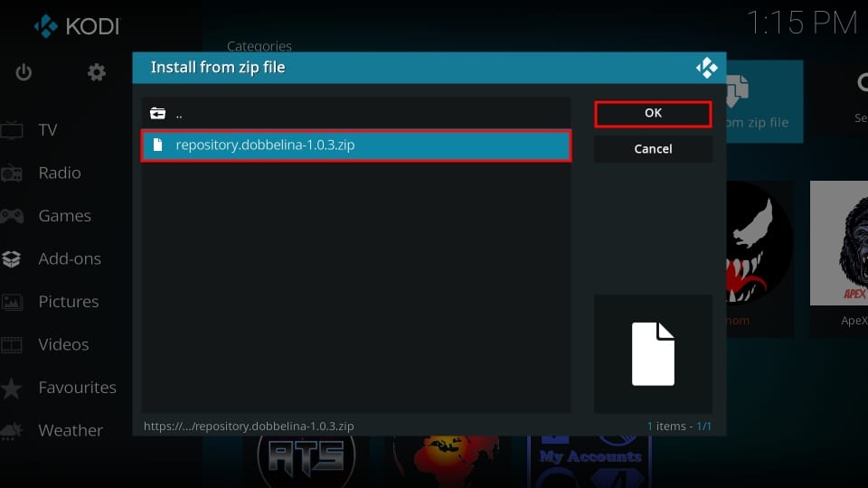Open the Radio menu item
This screenshot has width=868, height=488.
point(60,174)
